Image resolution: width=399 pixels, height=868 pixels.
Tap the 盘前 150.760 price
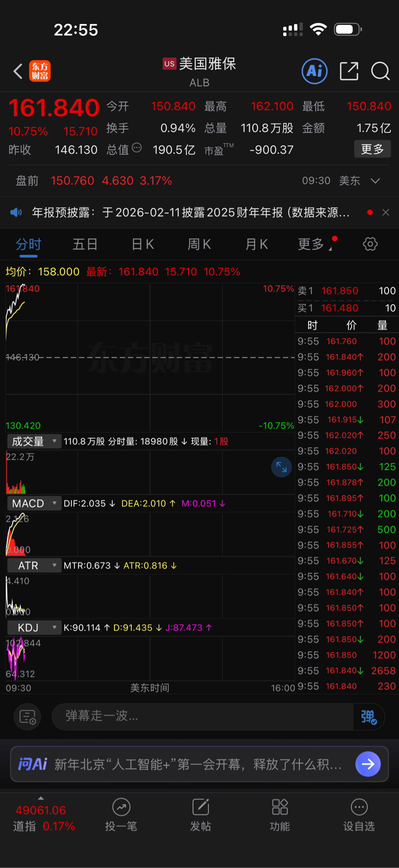click(72, 181)
